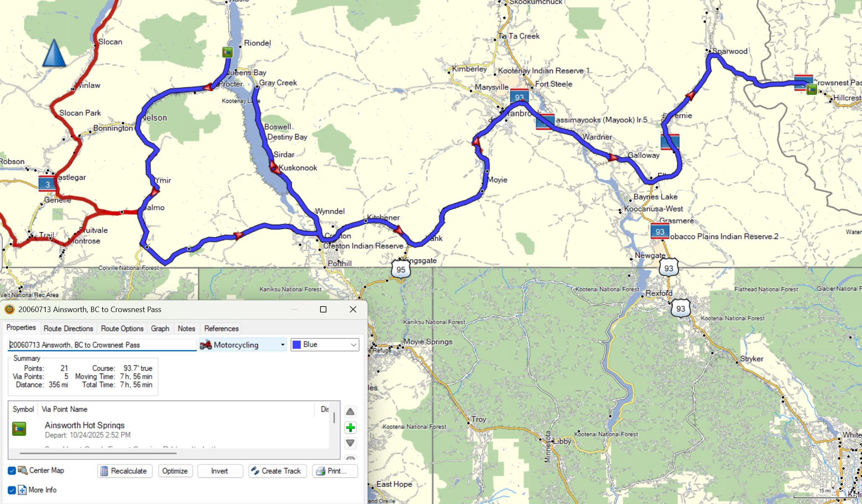Click the move via point down arrow

pos(350,443)
